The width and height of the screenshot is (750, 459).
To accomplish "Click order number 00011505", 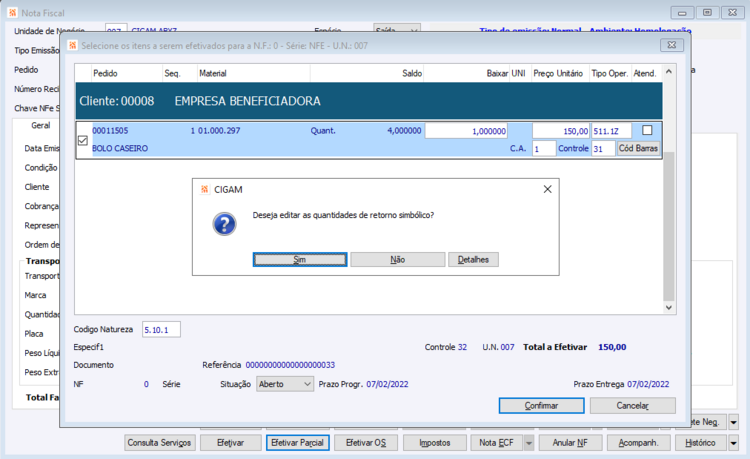I will (x=110, y=131).
